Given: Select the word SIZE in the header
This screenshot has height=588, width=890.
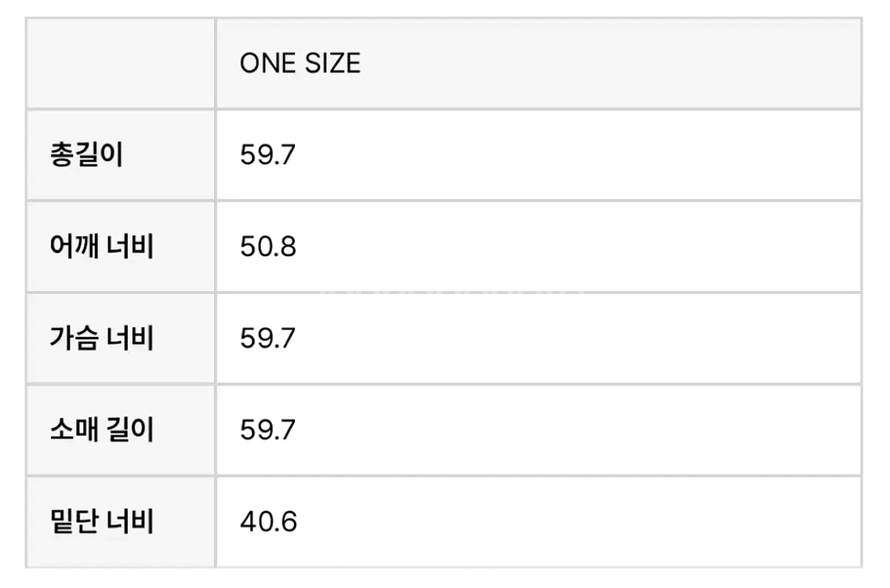Looking at the screenshot, I should point(333,63).
